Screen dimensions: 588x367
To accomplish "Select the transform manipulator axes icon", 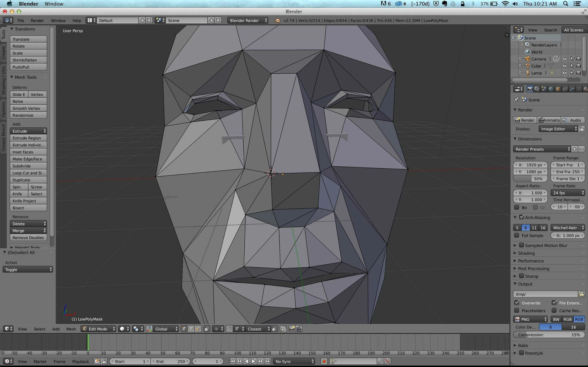I will coord(149,329).
